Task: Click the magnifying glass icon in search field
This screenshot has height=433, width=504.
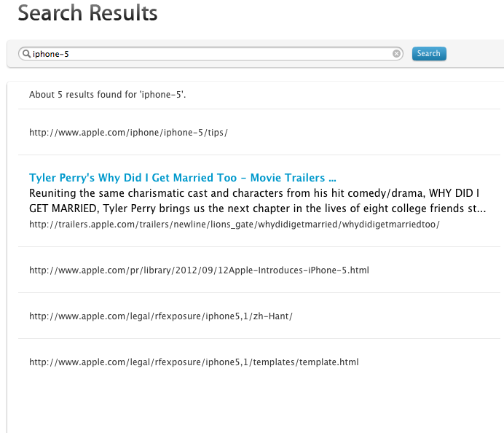Action: click(x=26, y=54)
